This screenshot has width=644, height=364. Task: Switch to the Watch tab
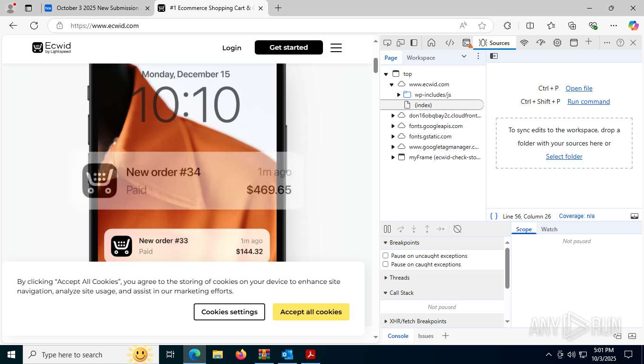[x=549, y=229]
